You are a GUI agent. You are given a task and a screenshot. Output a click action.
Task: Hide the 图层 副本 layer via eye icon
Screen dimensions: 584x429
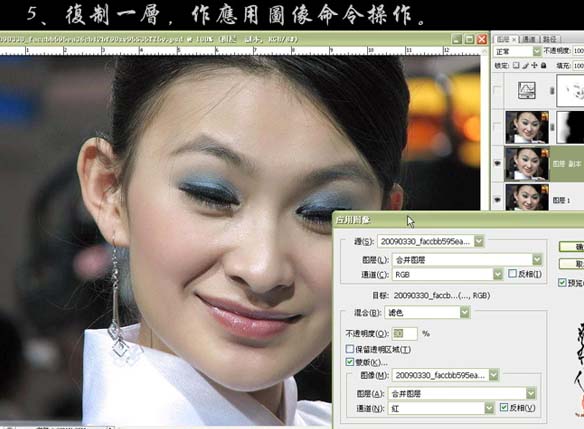[498, 163]
